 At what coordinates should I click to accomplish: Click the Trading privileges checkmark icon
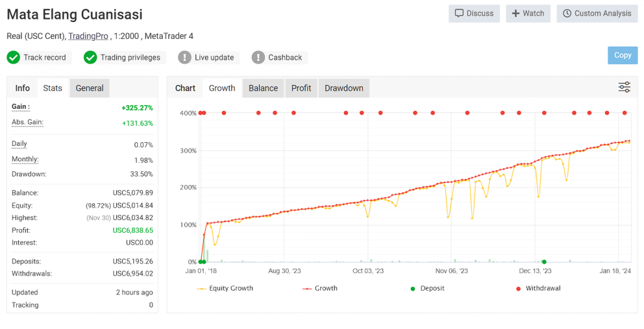(x=91, y=57)
